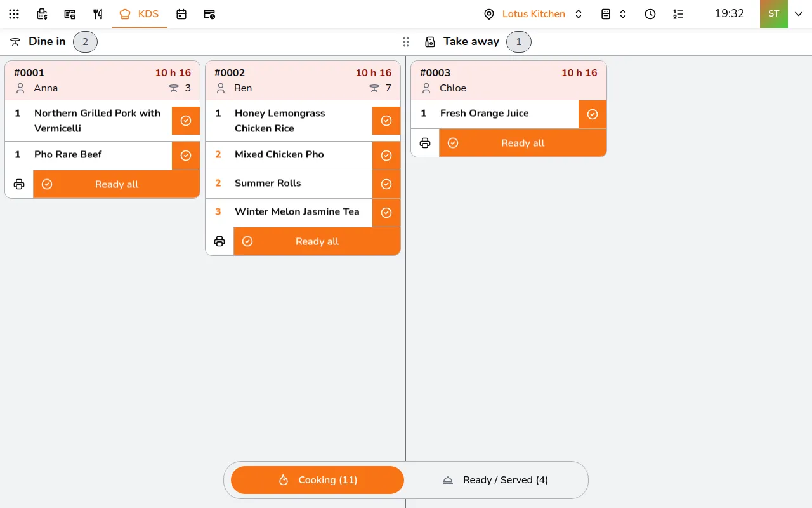
Task: Click Ready all for order #0002
Action: click(317, 241)
